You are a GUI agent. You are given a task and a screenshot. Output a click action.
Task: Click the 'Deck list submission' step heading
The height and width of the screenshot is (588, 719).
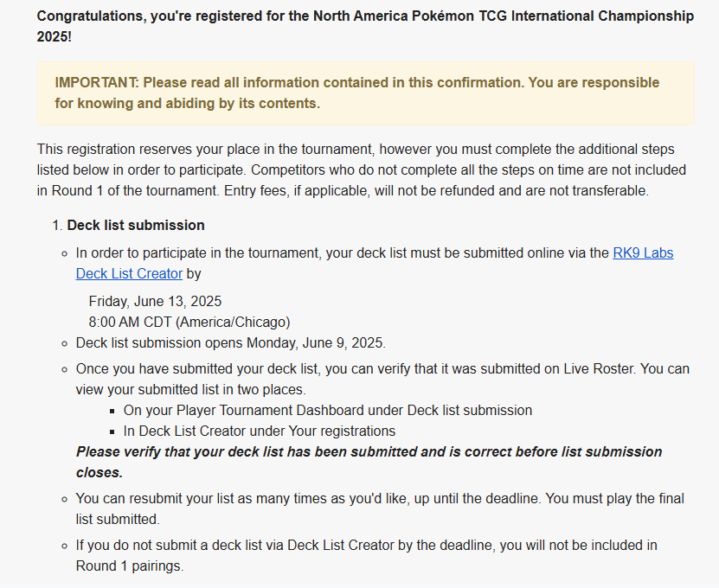(136, 226)
